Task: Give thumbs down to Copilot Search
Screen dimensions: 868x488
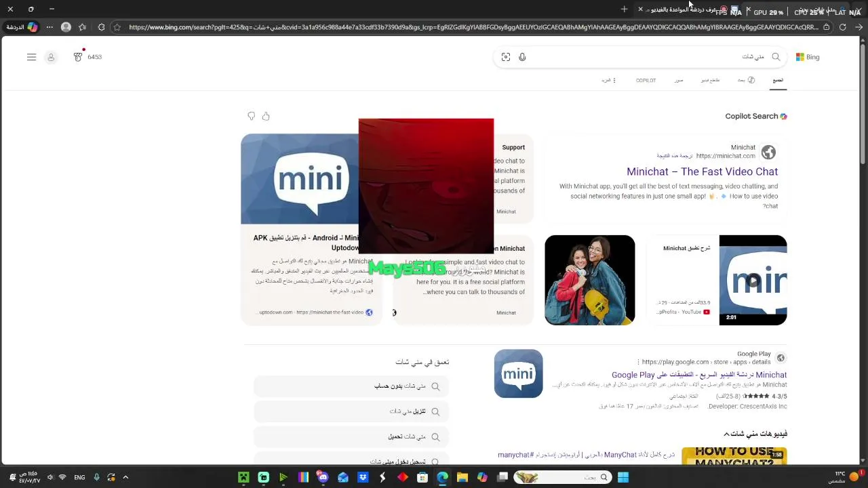Action: pyautogui.click(x=251, y=117)
